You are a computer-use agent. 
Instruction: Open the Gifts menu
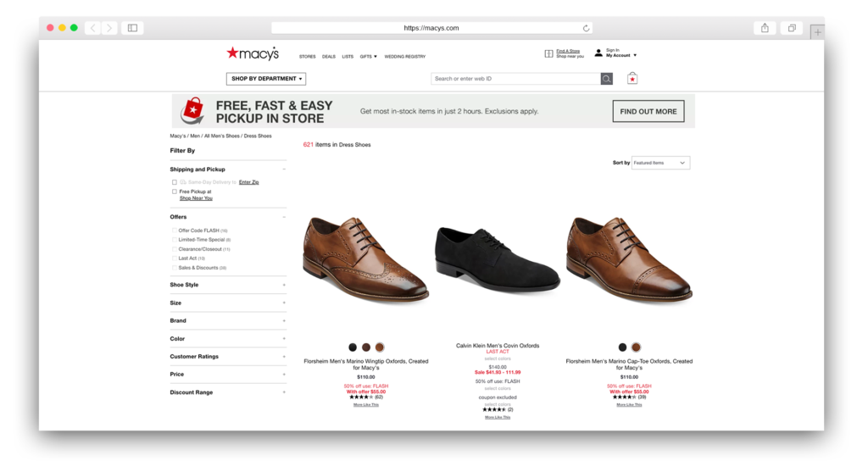coord(368,57)
